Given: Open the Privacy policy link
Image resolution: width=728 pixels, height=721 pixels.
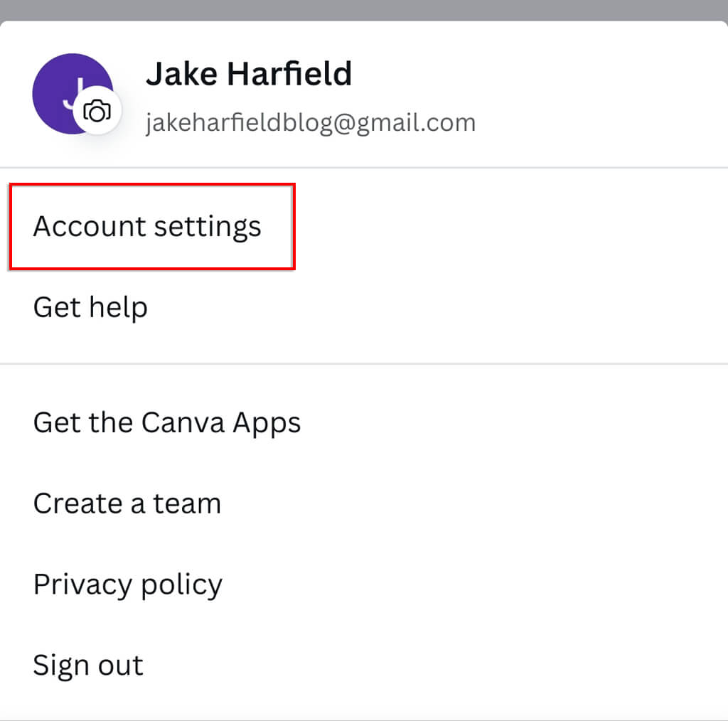Looking at the screenshot, I should click(128, 584).
